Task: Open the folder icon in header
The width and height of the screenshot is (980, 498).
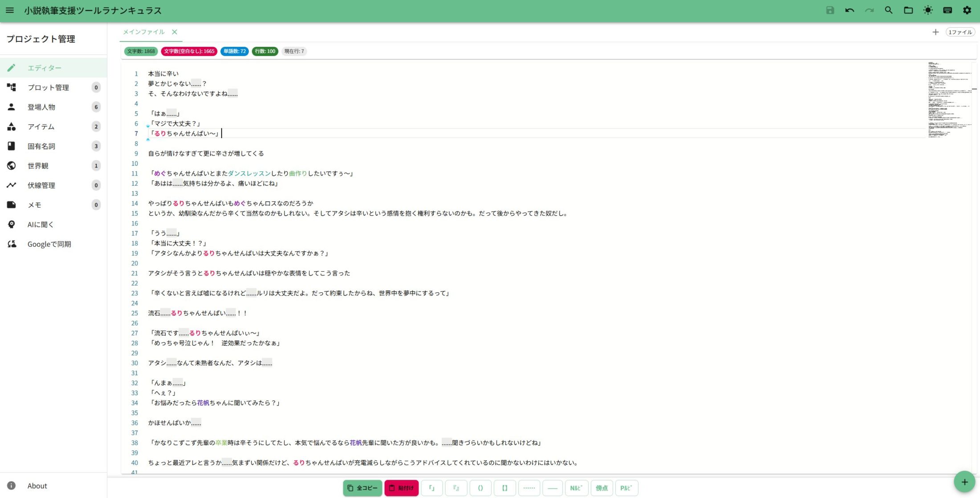Action: pos(908,10)
